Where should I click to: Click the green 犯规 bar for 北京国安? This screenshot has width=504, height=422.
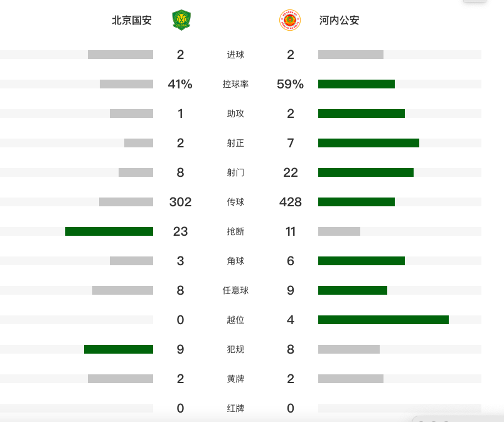click(119, 349)
